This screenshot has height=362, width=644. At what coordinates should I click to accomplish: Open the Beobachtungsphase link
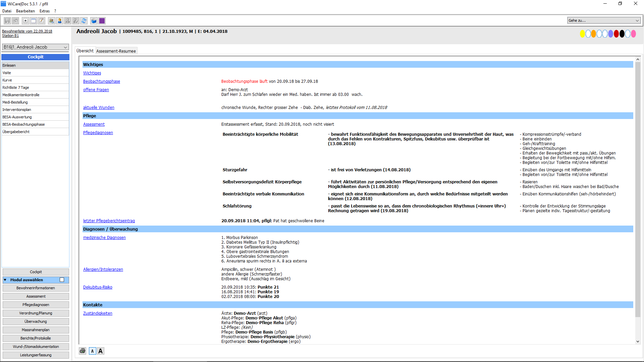(x=102, y=81)
